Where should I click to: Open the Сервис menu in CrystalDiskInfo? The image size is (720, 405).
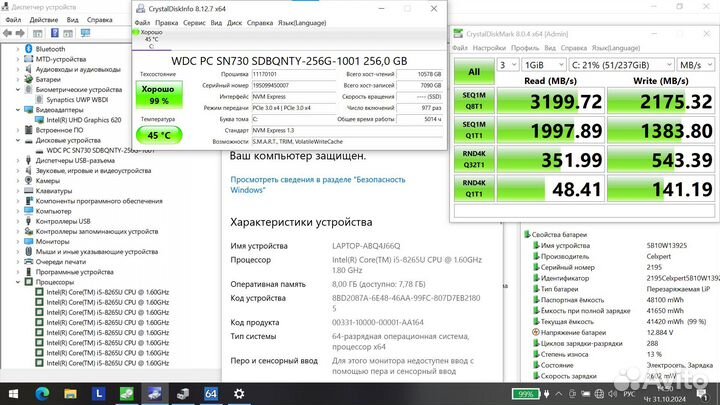point(194,21)
